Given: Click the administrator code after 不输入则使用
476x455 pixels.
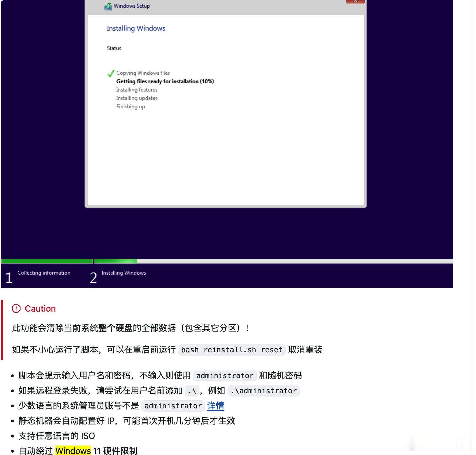Looking at the screenshot, I should [x=225, y=375].
